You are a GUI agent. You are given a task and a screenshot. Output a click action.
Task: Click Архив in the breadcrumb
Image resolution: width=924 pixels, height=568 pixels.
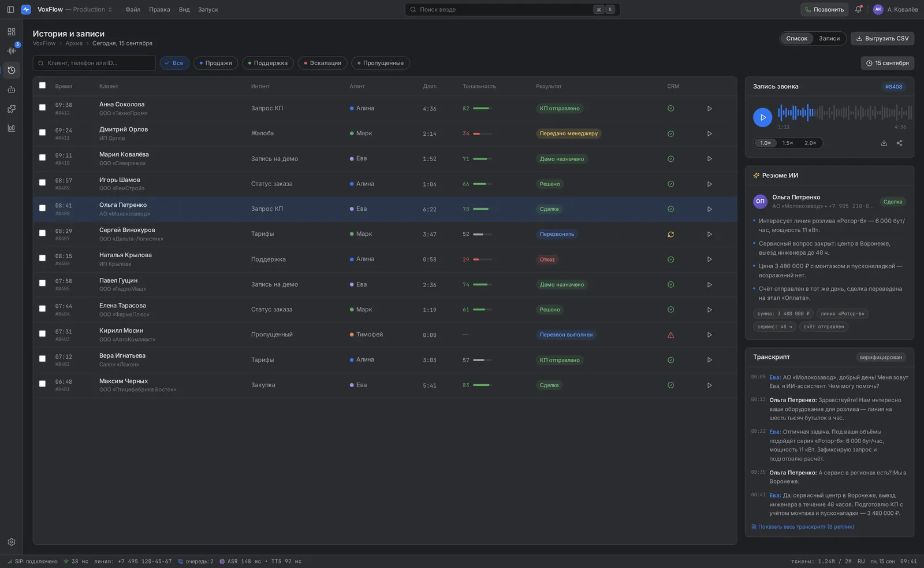click(74, 43)
